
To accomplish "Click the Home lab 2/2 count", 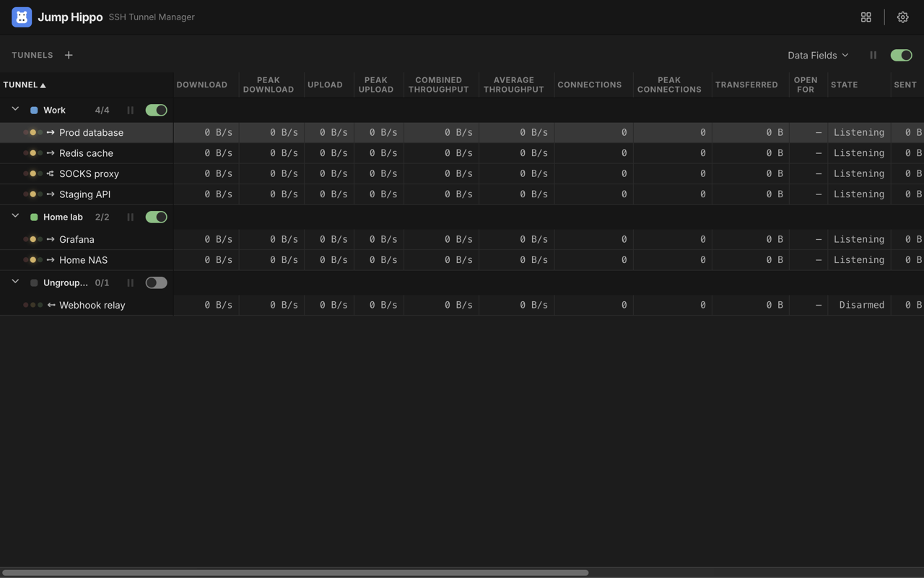I will pos(102,217).
